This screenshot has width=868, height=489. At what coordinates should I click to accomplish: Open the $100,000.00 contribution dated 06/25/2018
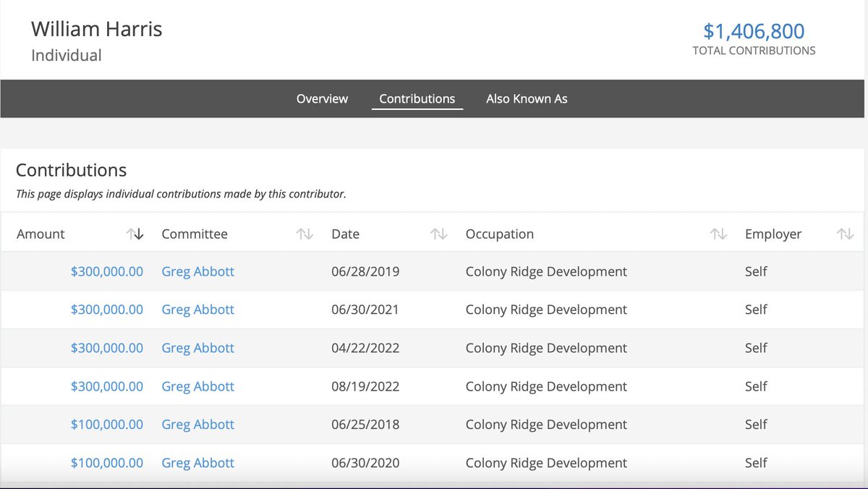click(107, 425)
